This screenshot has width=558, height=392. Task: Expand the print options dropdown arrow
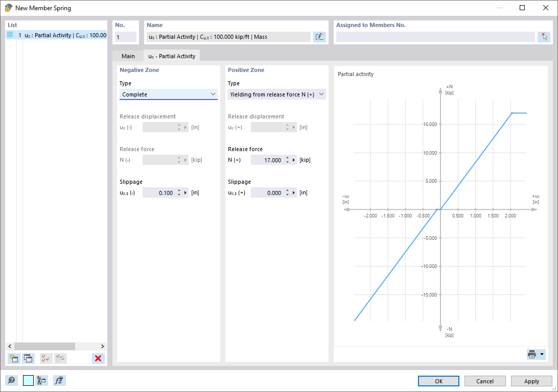pyautogui.click(x=542, y=354)
